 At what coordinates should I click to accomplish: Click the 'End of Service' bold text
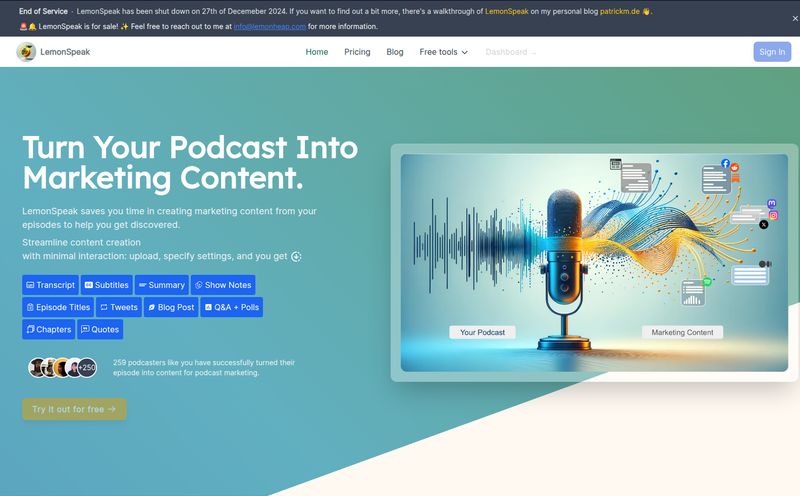point(43,11)
